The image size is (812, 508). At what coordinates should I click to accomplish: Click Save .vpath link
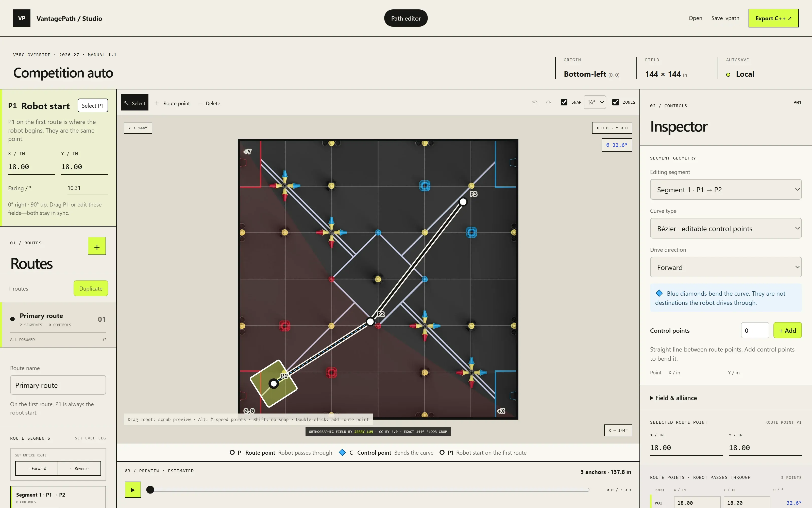pos(725,18)
